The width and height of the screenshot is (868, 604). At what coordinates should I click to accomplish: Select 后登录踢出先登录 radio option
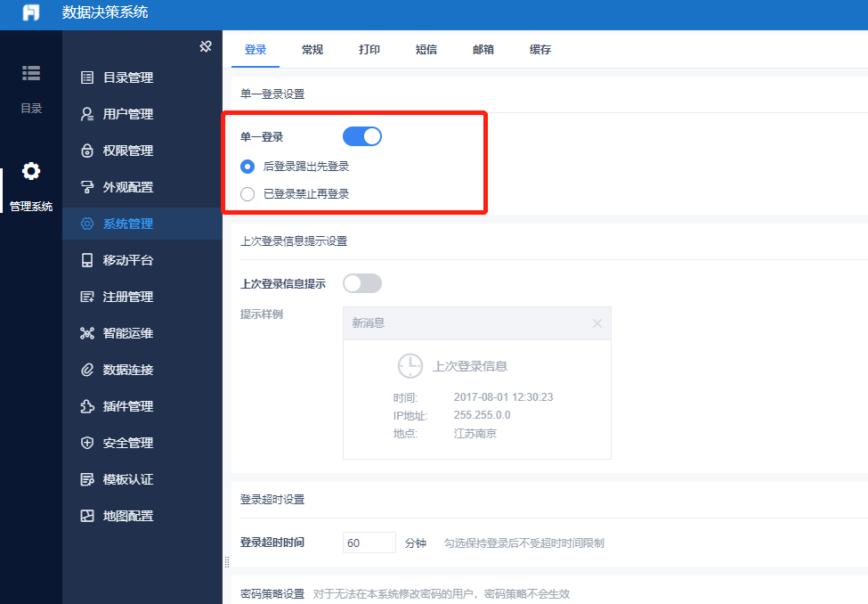coord(247,167)
